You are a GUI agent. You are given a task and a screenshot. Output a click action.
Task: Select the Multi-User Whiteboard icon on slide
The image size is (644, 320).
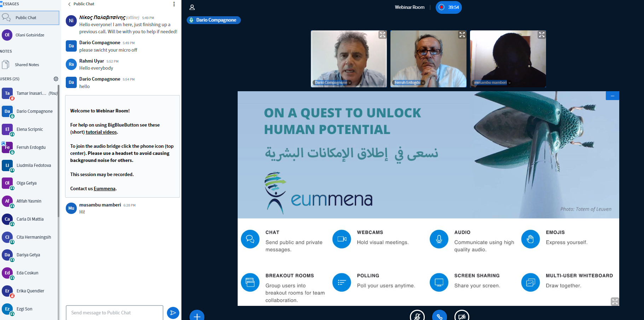[530, 282]
